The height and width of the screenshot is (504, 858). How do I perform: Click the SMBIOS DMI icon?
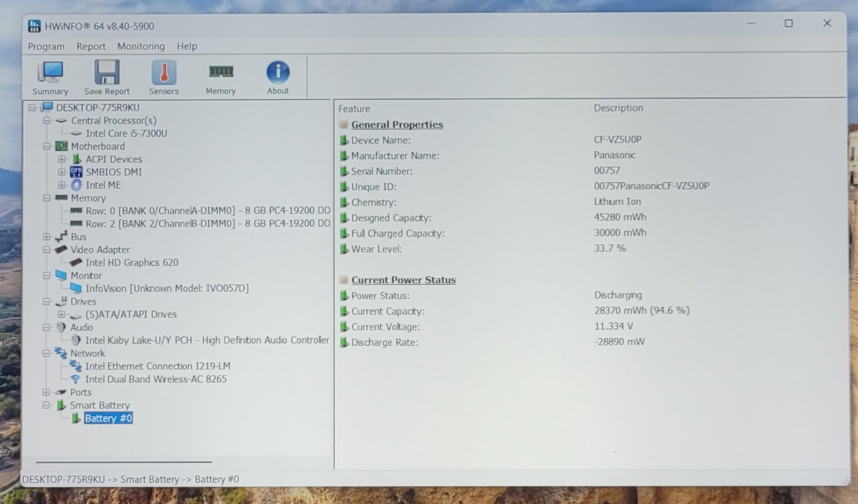[76, 172]
